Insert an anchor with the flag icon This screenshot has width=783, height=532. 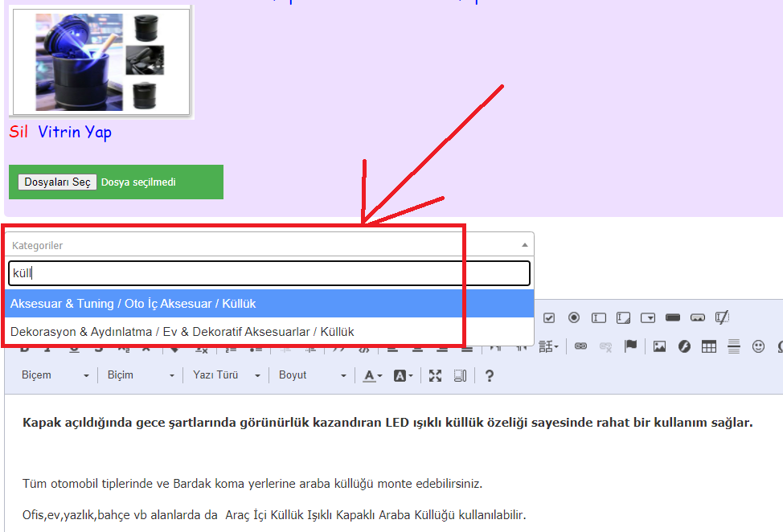pyautogui.click(x=631, y=346)
